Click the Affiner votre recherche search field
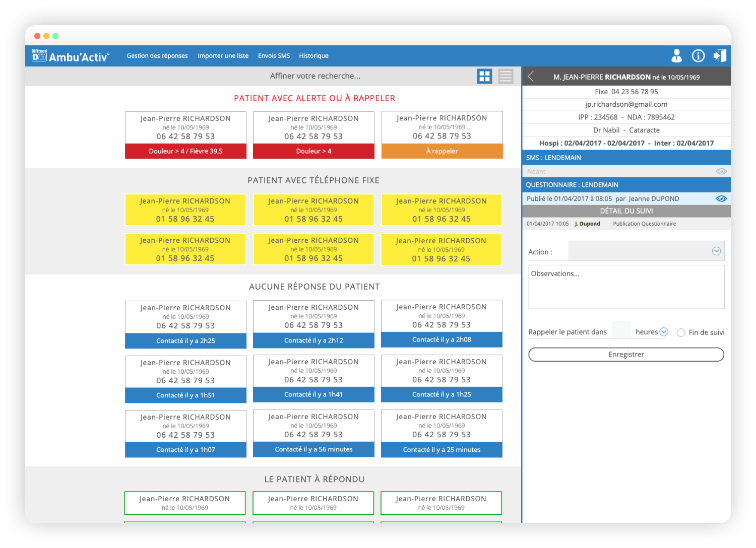756x548 pixels. tap(315, 76)
